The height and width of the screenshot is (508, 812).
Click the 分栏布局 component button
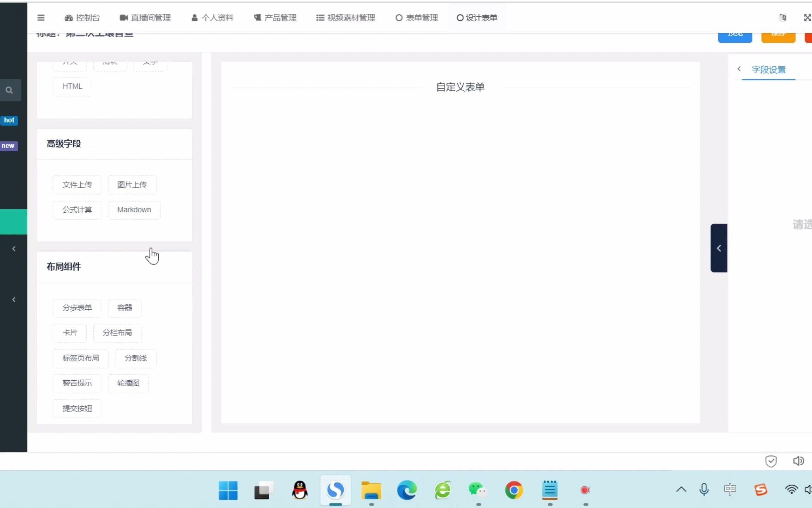[117, 332]
